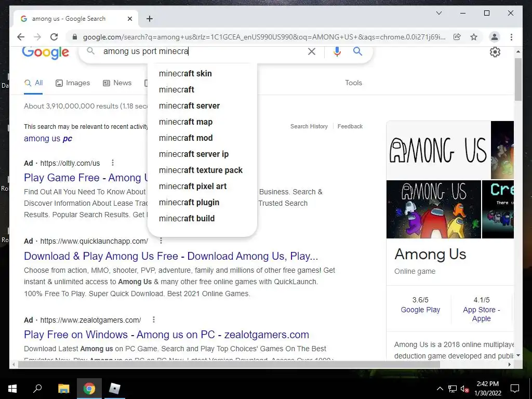This screenshot has height=399, width=532.
Task: Click the padlock site info icon
Action: 75,37
